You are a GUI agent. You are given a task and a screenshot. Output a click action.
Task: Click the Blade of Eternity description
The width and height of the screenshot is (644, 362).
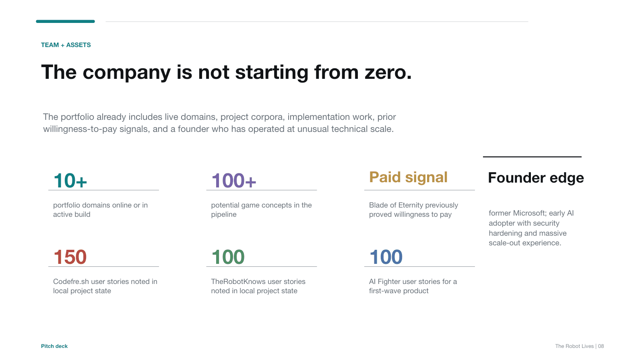click(413, 210)
